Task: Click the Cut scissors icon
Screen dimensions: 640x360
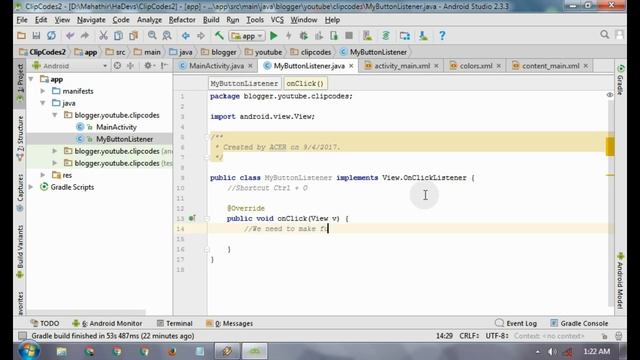Action: (x=103, y=36)
